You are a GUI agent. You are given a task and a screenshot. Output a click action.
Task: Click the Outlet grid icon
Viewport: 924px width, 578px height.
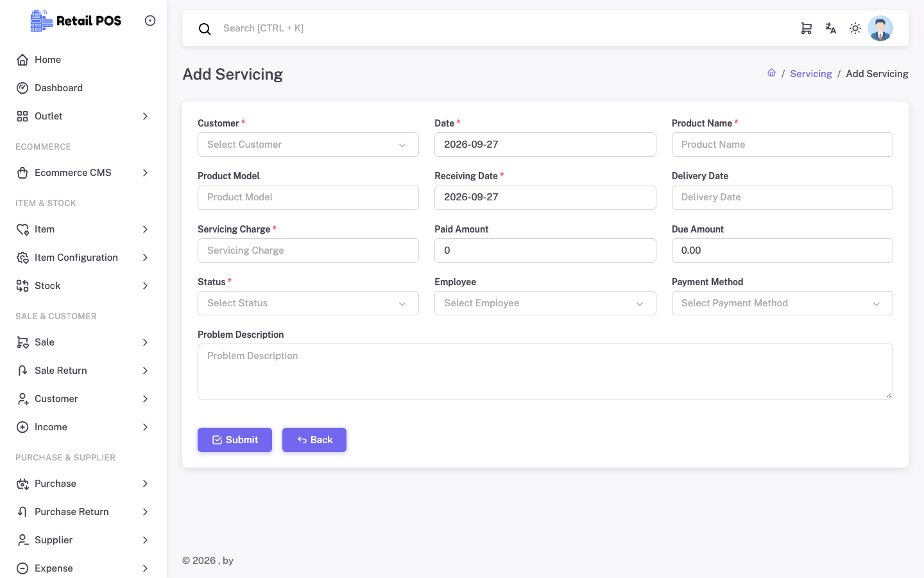22,116
